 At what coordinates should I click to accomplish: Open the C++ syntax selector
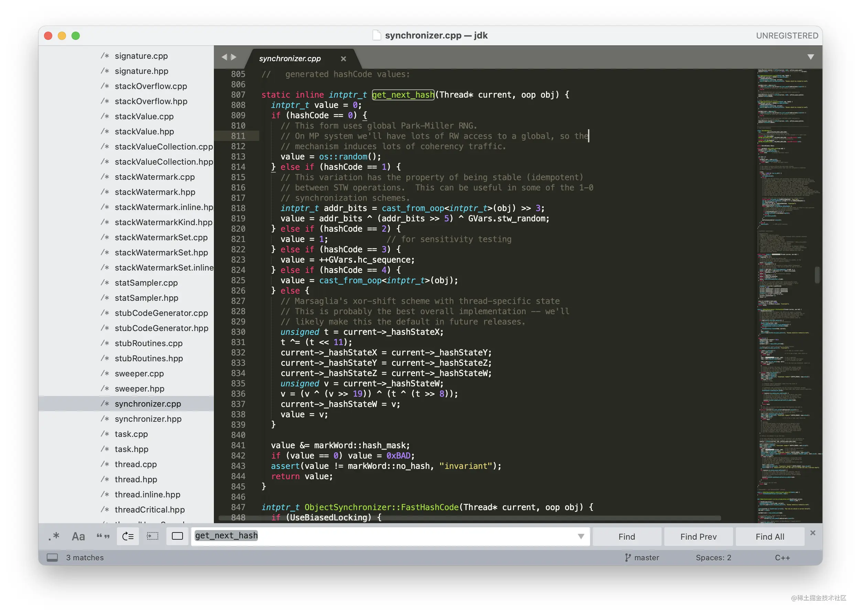(x=782, y=557)
